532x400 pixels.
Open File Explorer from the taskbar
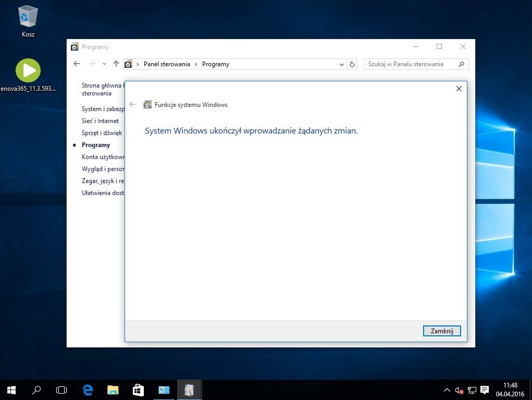coord(113,390)
